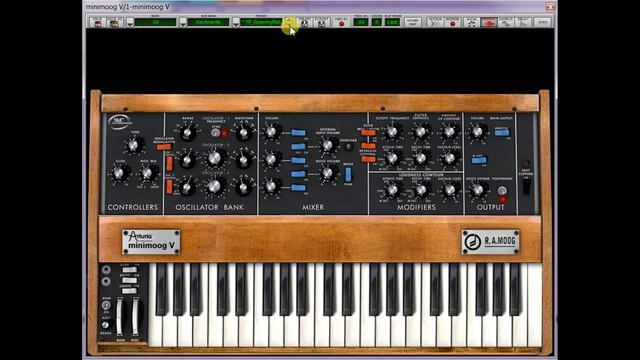Image resolution: width=640 pixels, height=360 pixels.
Task: Click the Octave field showing 0
Action: 377,22
